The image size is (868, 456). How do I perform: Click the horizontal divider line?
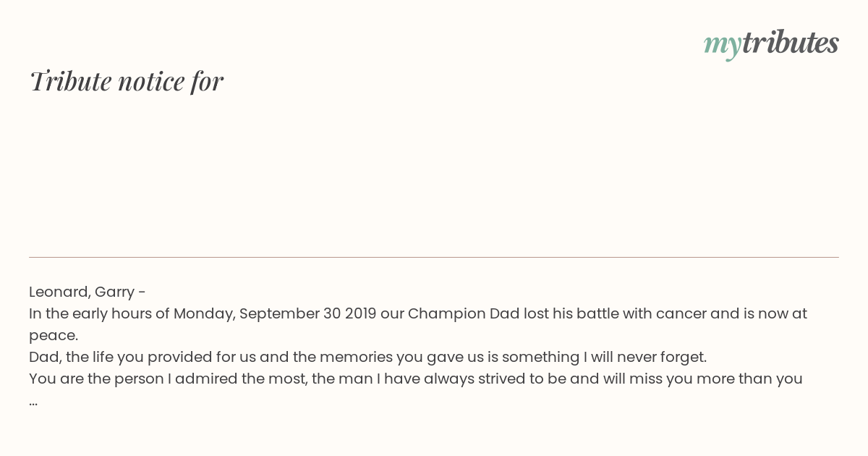point(434,257)
